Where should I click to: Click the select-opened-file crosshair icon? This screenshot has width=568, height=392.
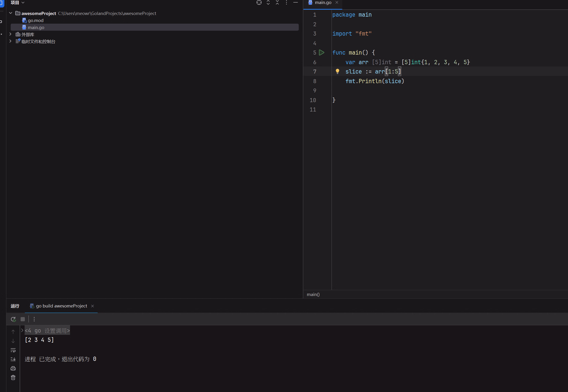pos(259,2)
